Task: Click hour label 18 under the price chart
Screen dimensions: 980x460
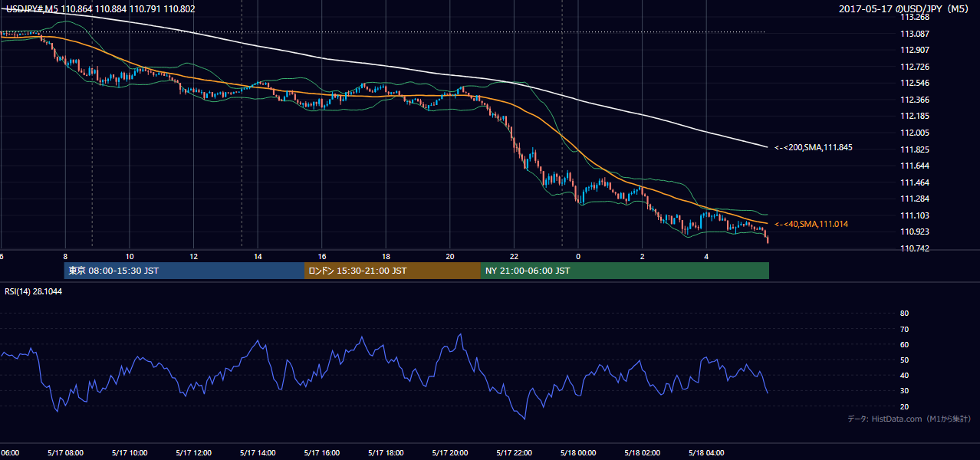Action: (x=386, y=256)
